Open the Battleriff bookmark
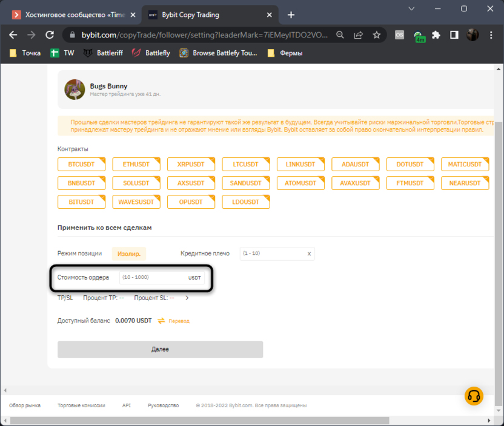Screen dimensions: 504x426 tap(104, 53)
